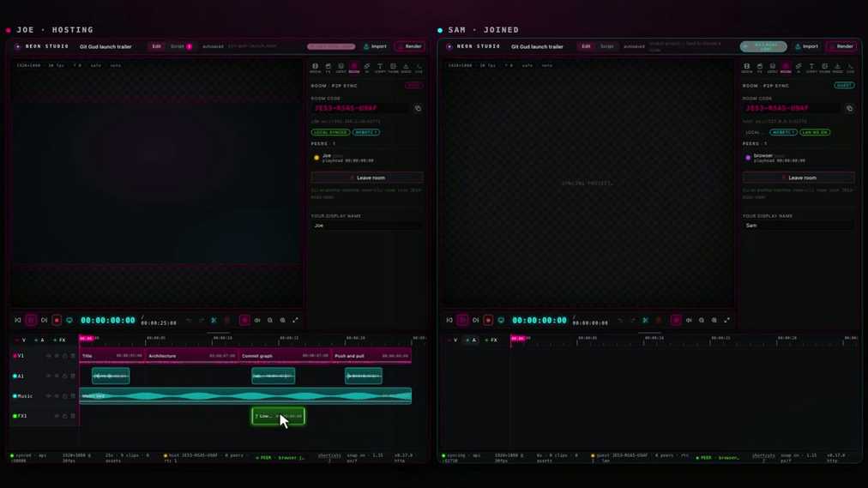Edit the display name field containing Joe
The image size is (868, 488).
pos(367,226)
